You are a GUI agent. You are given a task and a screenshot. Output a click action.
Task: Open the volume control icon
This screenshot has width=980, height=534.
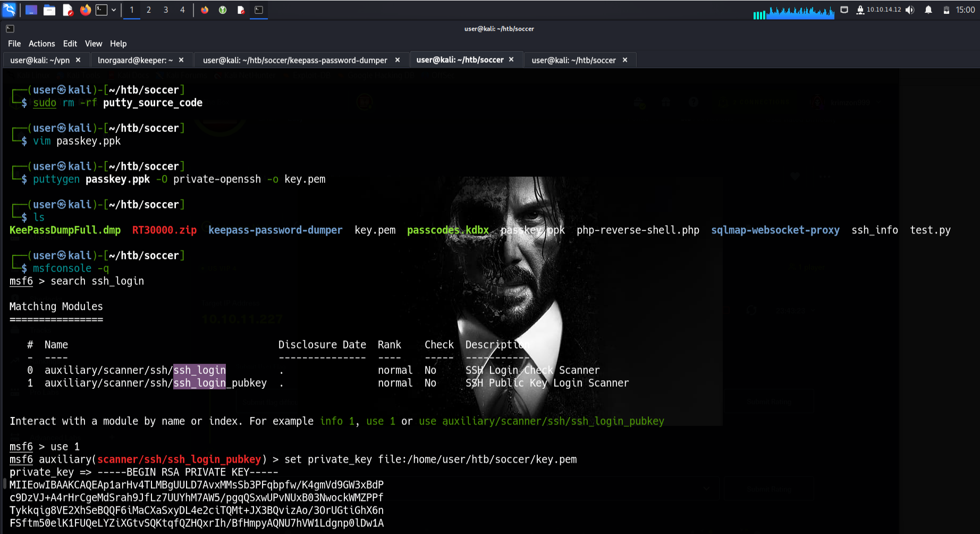pyautogui.click(x=910, y=10)
